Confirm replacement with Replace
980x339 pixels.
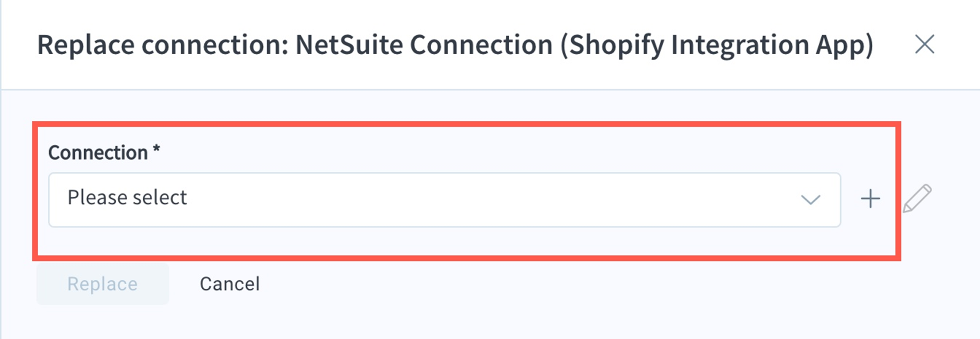(103, 284)
